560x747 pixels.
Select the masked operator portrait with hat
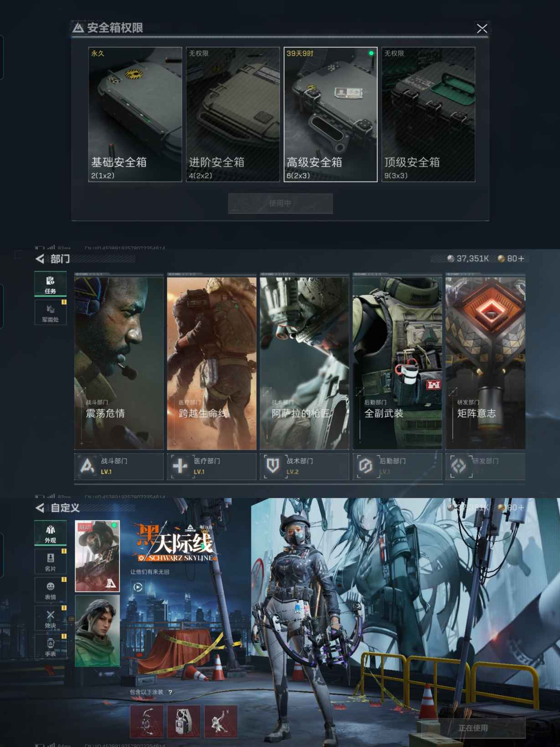[x=97, y=556]
